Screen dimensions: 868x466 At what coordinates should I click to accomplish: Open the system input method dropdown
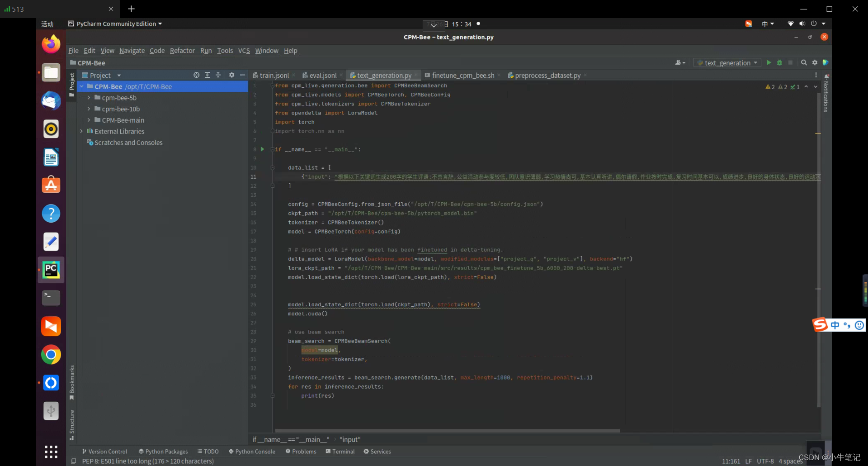[768, 24]
